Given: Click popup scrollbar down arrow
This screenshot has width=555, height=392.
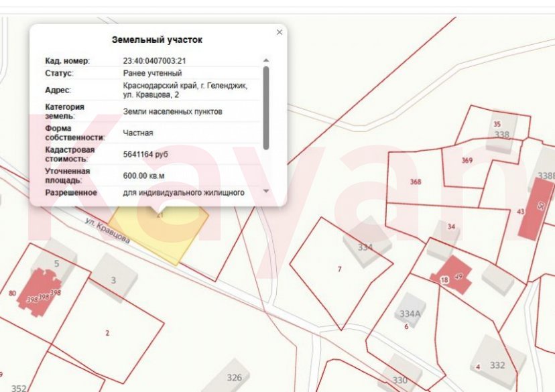Looking at the screenshot, I should [266, 191].
